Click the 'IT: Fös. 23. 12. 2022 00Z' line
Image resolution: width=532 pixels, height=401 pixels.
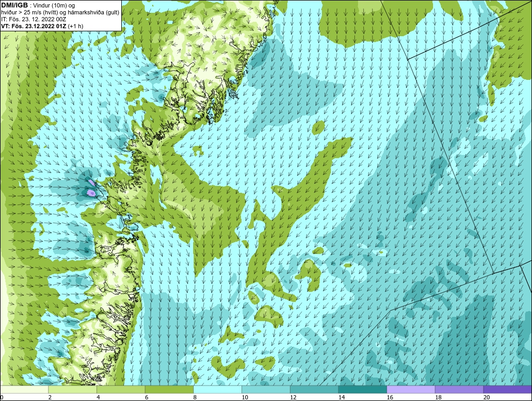(33, 19)
